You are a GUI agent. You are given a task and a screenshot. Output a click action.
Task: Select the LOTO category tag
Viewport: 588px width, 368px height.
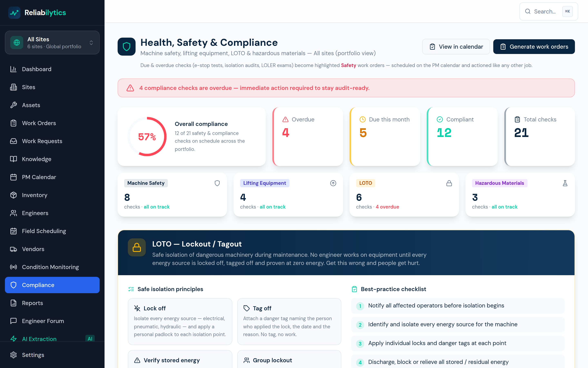pos(365,183)
